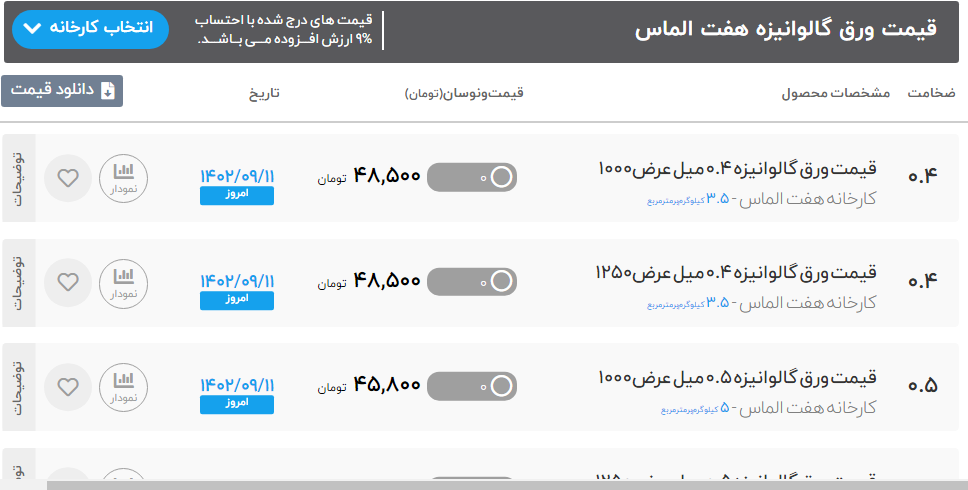Toggle price switch for 0.4 width 1250 row

472,281
